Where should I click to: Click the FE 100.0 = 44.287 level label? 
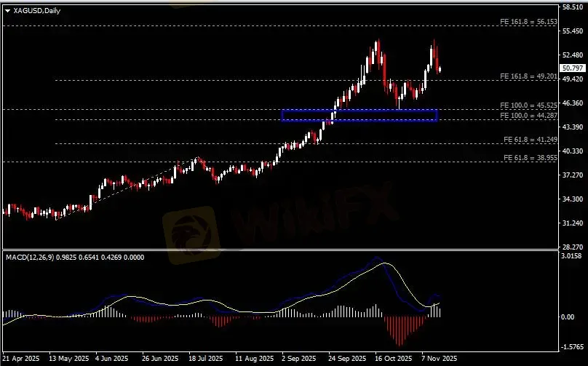click(528, 116)
